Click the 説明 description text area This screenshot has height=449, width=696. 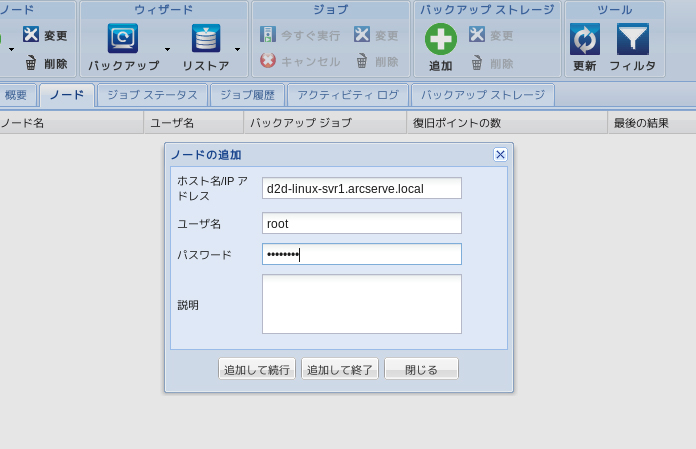[362, 304]
